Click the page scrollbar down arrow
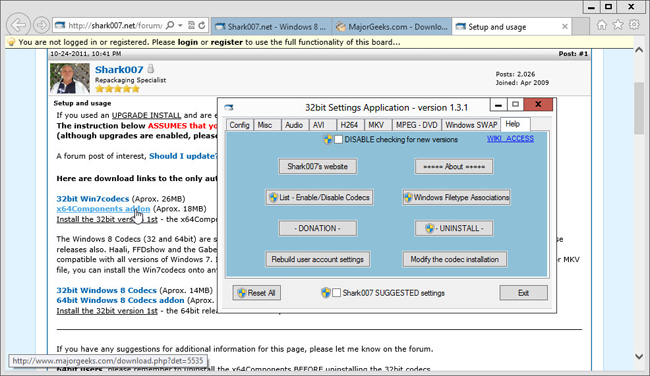Screen dimensions: 650x376 pyautogui.click(x=639, y=357)
